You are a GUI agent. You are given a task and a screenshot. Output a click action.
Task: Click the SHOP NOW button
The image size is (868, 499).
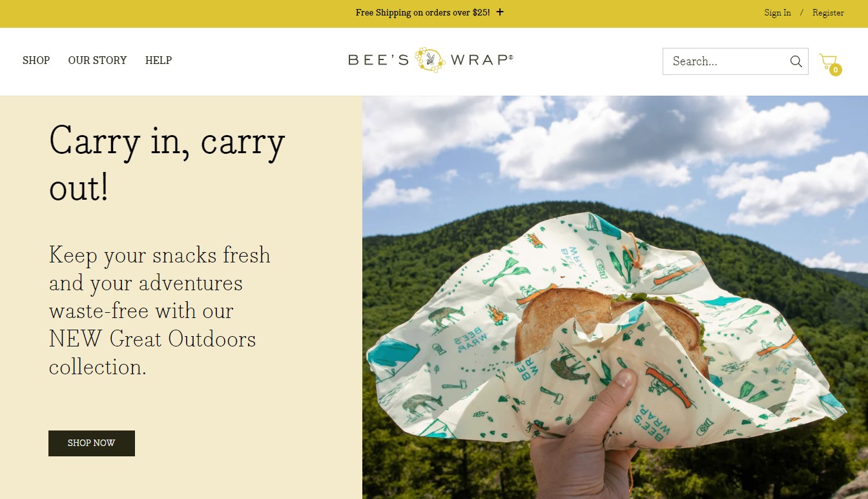tap(92, 443)
